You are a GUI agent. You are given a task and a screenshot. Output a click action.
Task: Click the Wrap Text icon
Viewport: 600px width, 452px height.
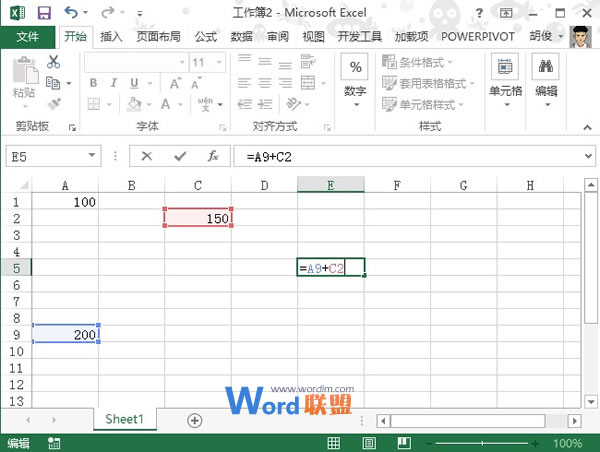pyautogui.click(x=308, y=61)
